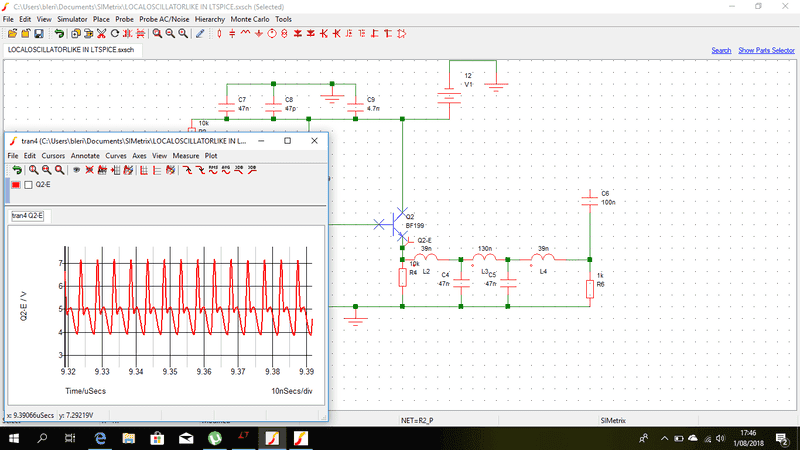Select the pencil wire tool icon
The height and width of the screenshot is (450, 800).
(200, 33)
